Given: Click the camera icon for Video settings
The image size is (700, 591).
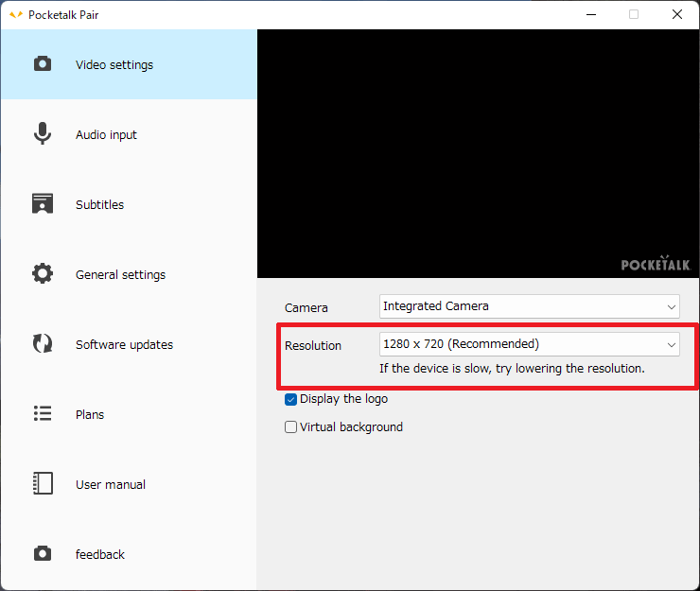Looking at the screenshot, I should pos(43,64).
